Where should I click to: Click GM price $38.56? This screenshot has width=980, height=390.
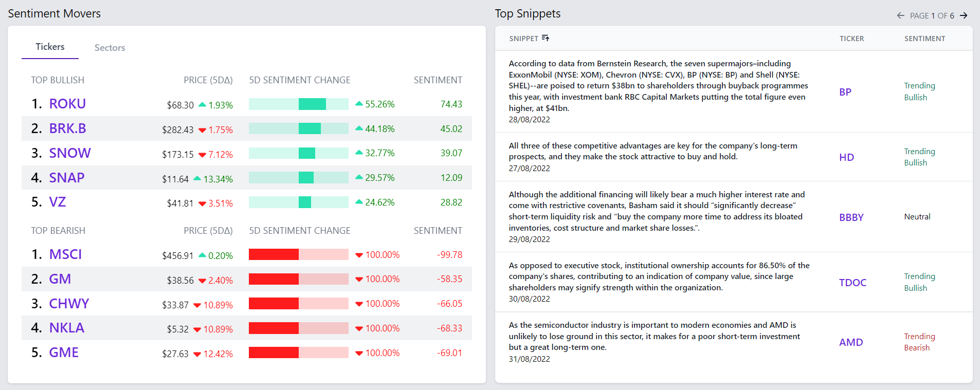tap(180, 280)
